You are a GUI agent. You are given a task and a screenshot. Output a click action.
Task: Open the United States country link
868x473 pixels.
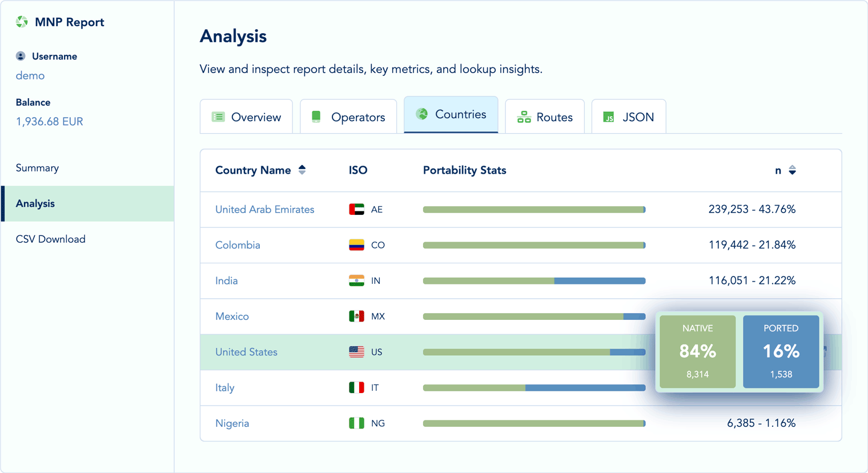(246, 352)
